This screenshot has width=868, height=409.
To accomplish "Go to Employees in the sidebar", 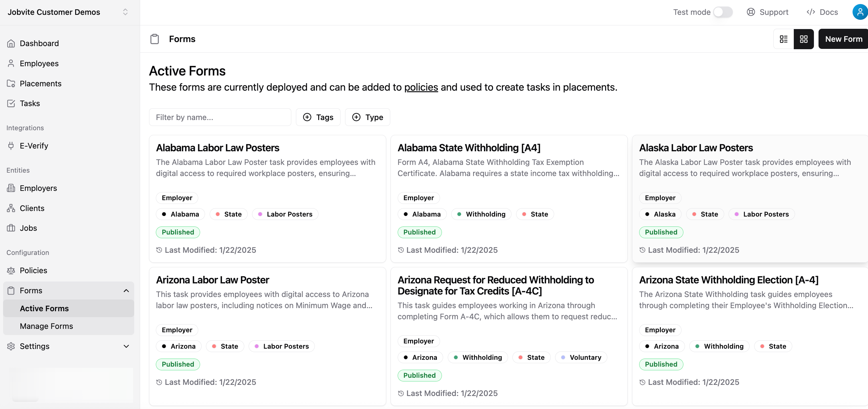I will click(x=39, y=63).
